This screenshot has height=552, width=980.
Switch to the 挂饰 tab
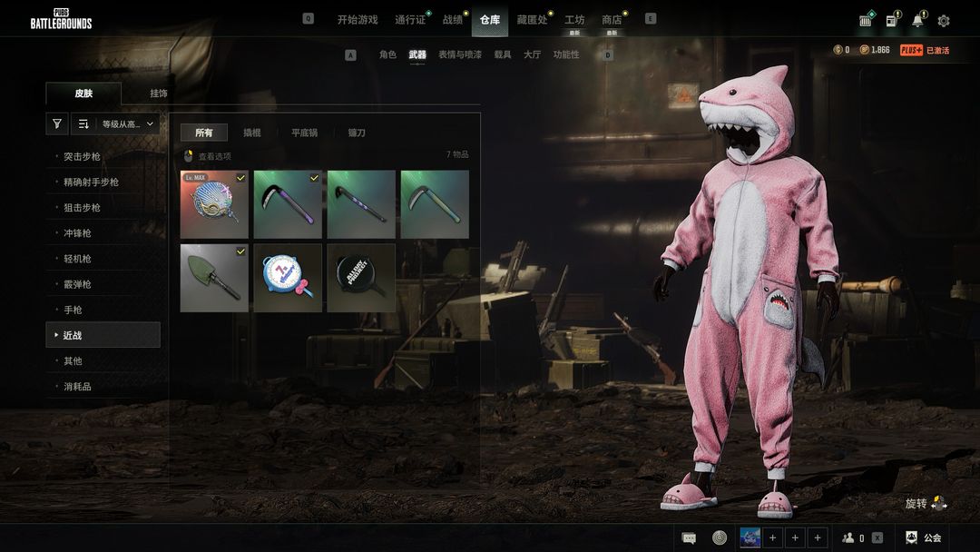tap(159, 94)
